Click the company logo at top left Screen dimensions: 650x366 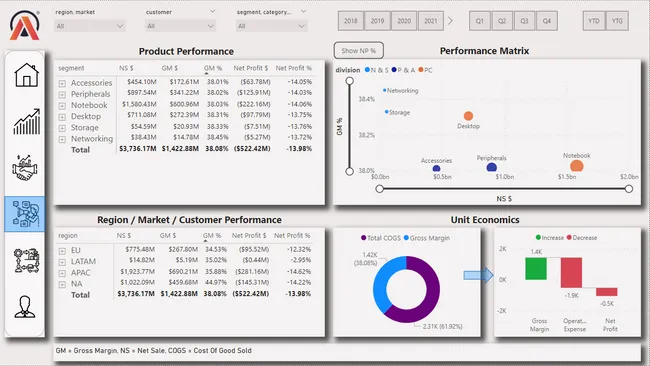click(24, 25)
